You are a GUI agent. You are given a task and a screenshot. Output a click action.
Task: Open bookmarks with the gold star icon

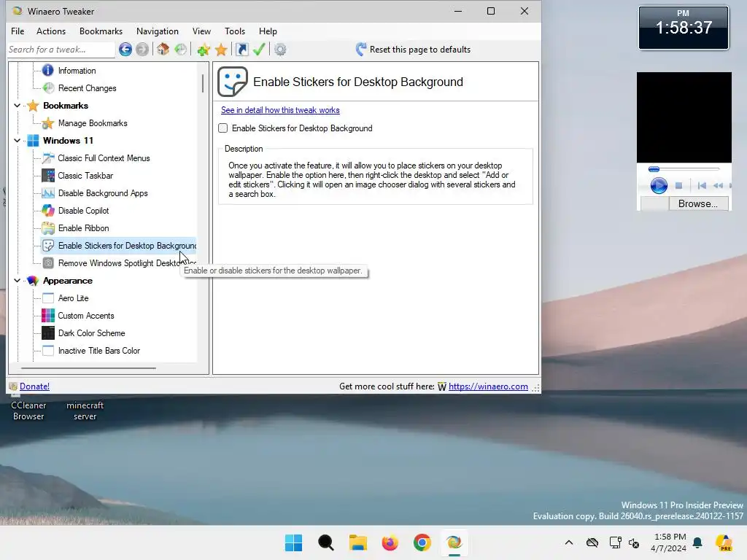(x=221, y=50)
